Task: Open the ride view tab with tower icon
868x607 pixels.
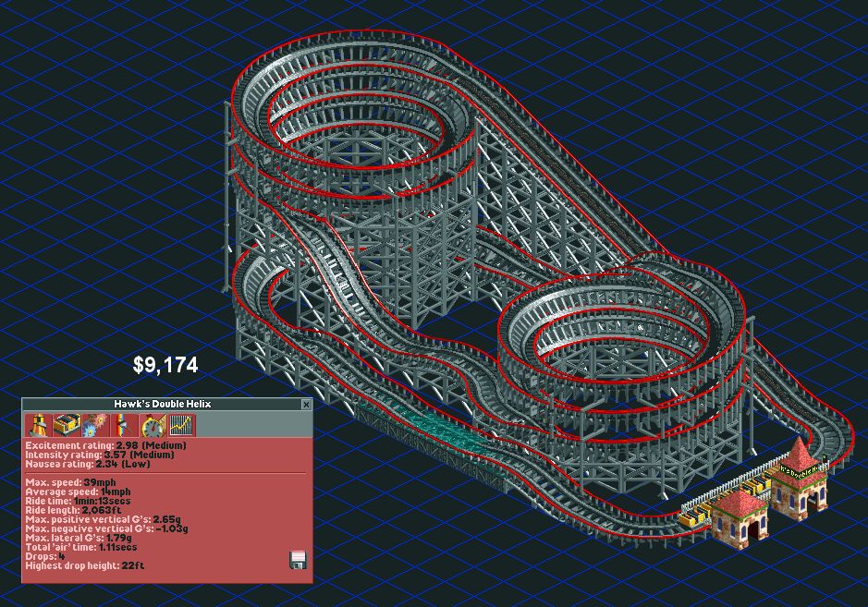Action: 39,426
